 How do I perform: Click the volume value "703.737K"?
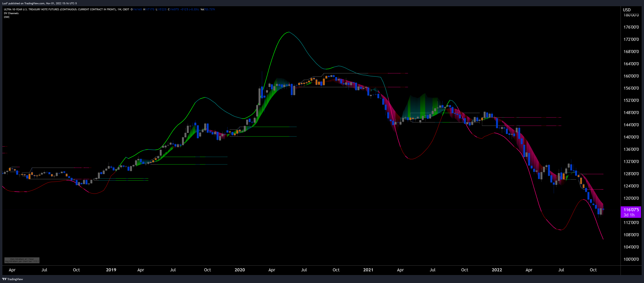210,10
